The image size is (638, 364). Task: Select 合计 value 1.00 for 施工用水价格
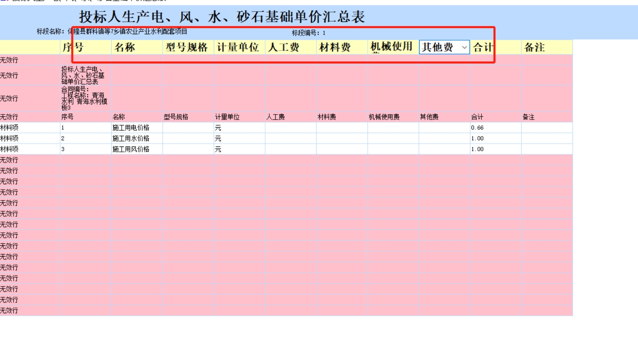coord(495,139)
